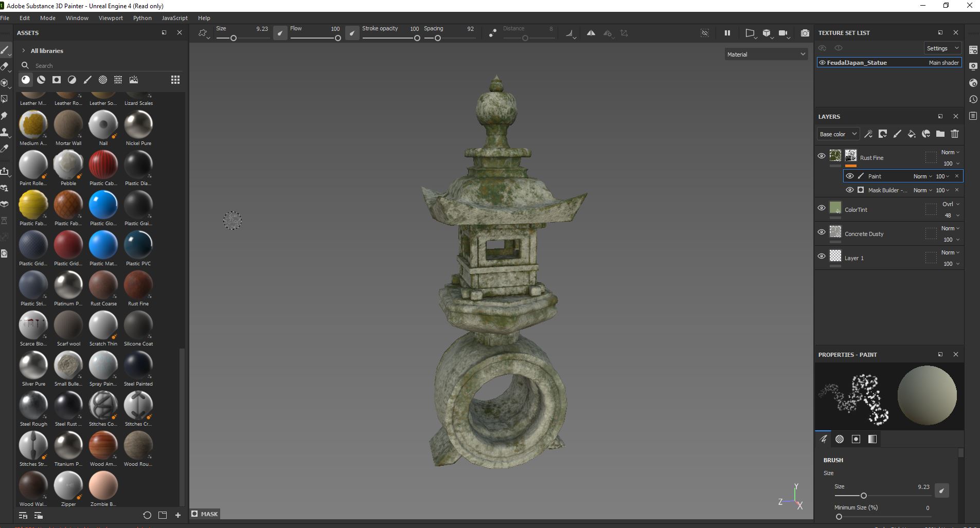The width and height of the screenshot is (980, 528).
Task: Expand the All libraries tree
Action: tap(24, 51)
